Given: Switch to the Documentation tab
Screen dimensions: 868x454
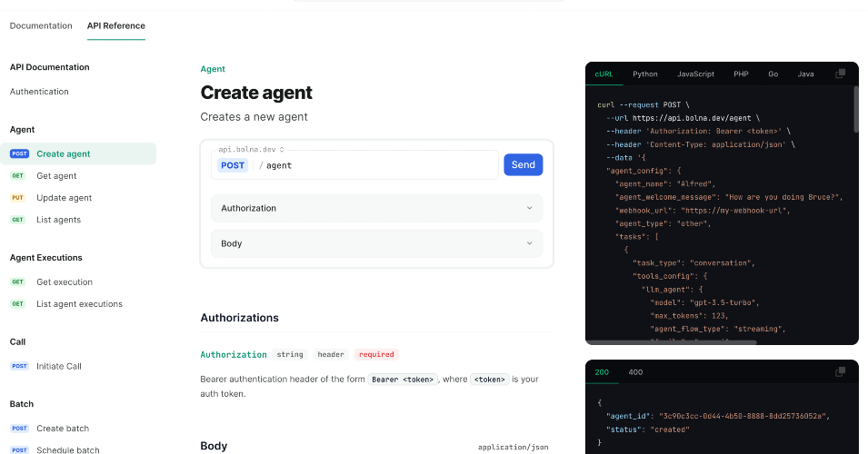Looking at the screenshot, I should 41,25.
